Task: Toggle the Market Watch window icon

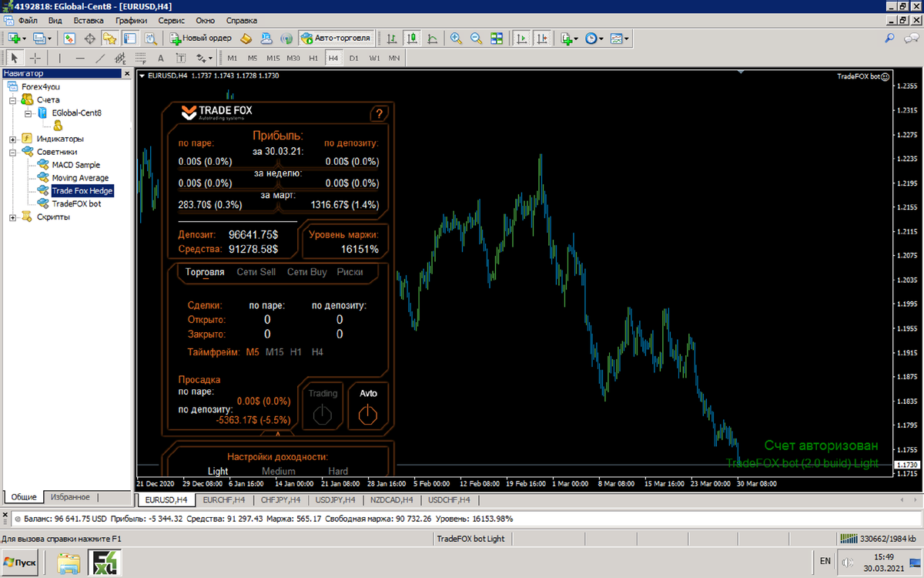Action: (x=69, y=38)
